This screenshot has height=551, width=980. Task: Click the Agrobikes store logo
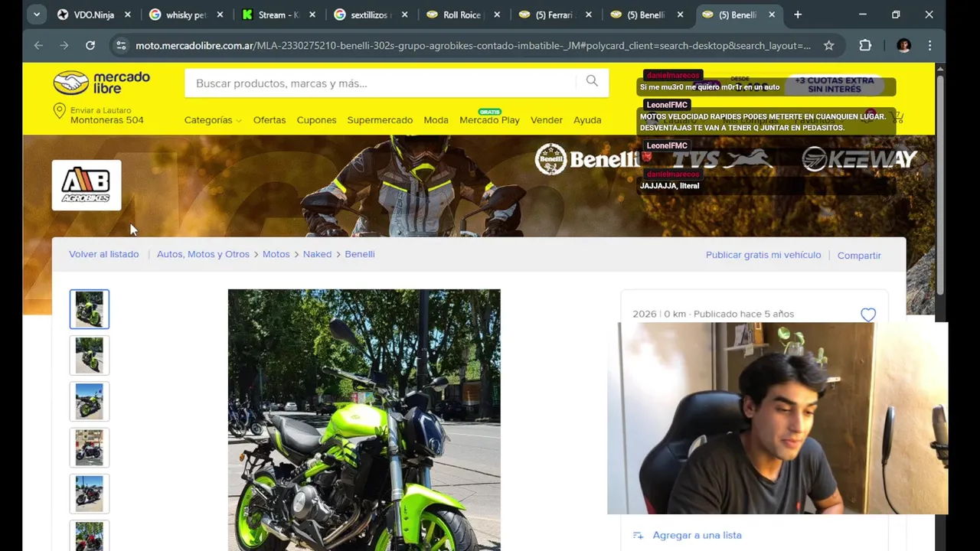click(87, 185)
